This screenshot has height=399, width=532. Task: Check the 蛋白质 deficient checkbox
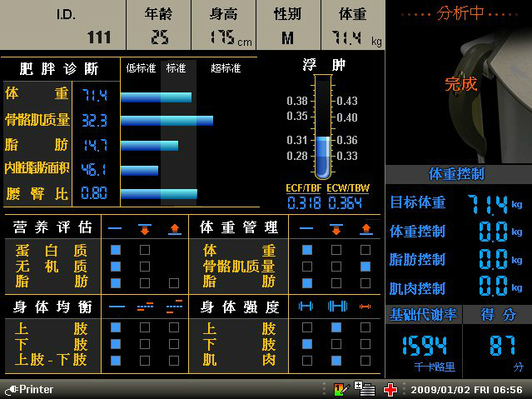tap(145, 250)
